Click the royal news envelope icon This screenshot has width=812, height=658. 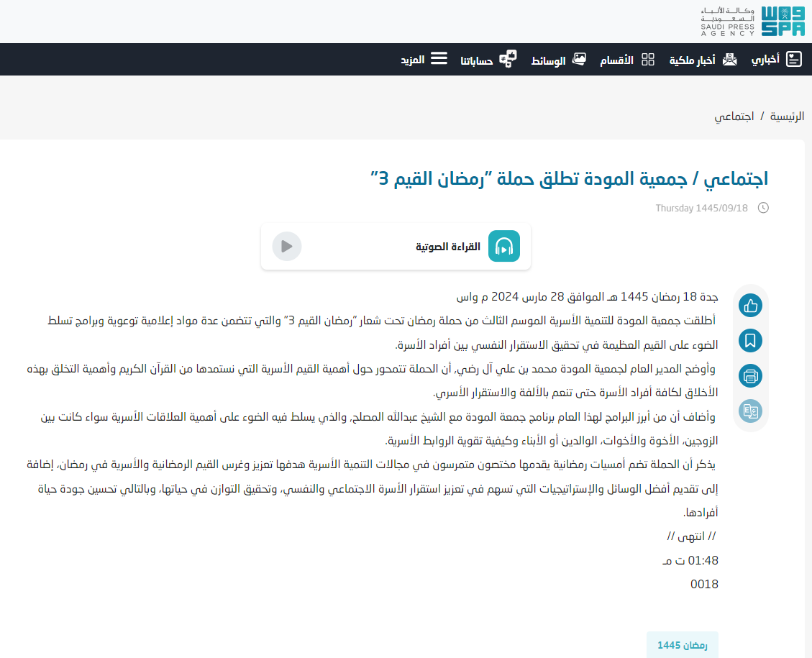pyautogui.click(x=730, y=60)
